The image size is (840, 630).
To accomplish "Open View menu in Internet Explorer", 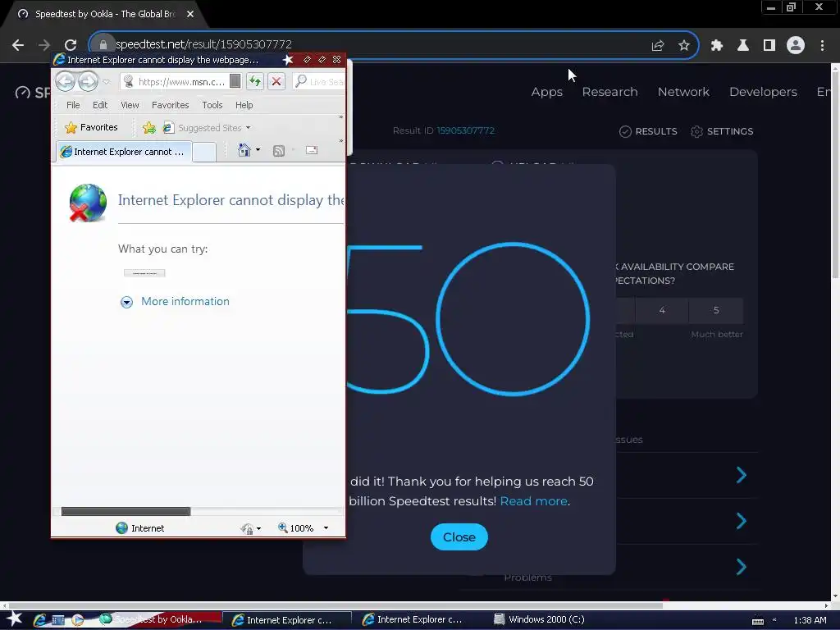I will click(130, 105).
